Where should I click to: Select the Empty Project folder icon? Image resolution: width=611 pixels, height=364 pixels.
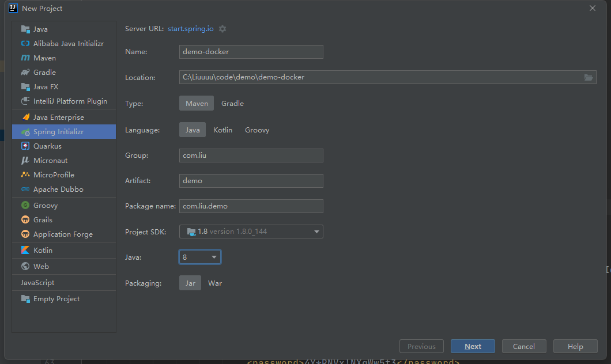(x=25, y=298)
